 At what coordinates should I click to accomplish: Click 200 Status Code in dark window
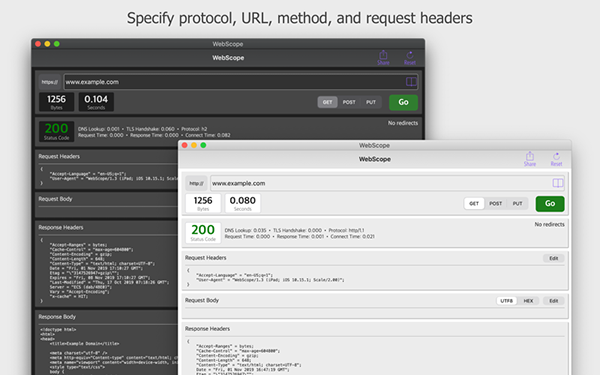pos(56,131)
